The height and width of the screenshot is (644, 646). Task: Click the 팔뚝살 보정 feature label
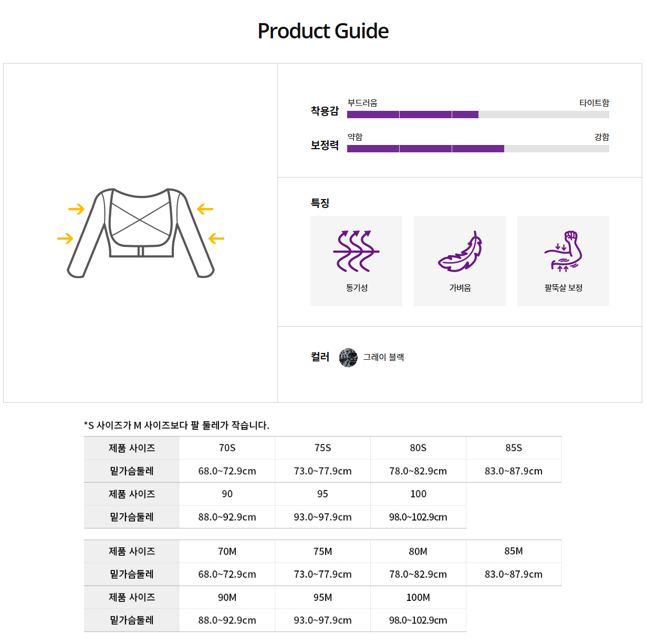click(x=564, y=288)
